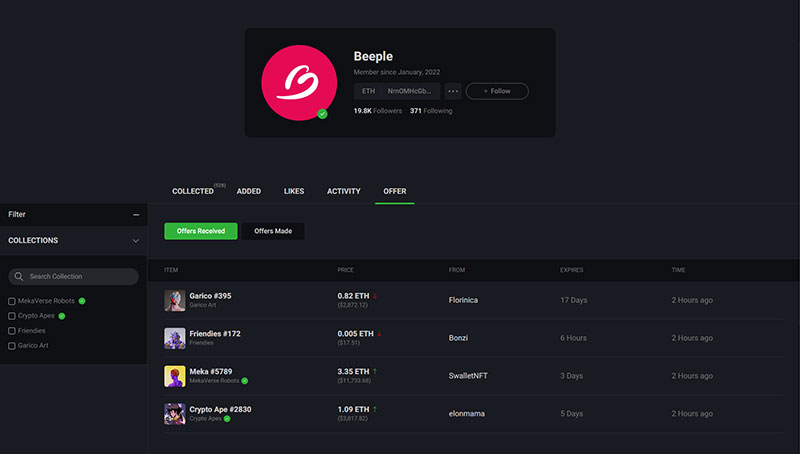Click the green verified badge on avatar
The width and height of the screenshot is (800, 454).
(x=322, y=114)
